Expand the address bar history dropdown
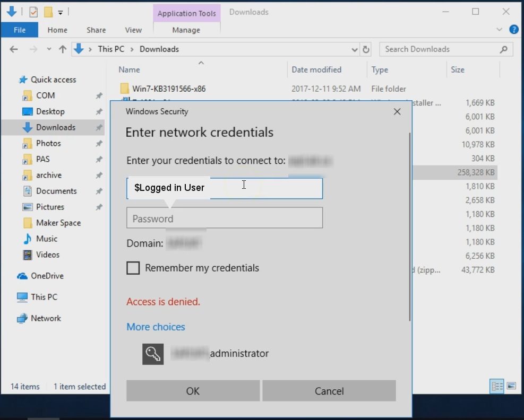 tap(355, 49)
